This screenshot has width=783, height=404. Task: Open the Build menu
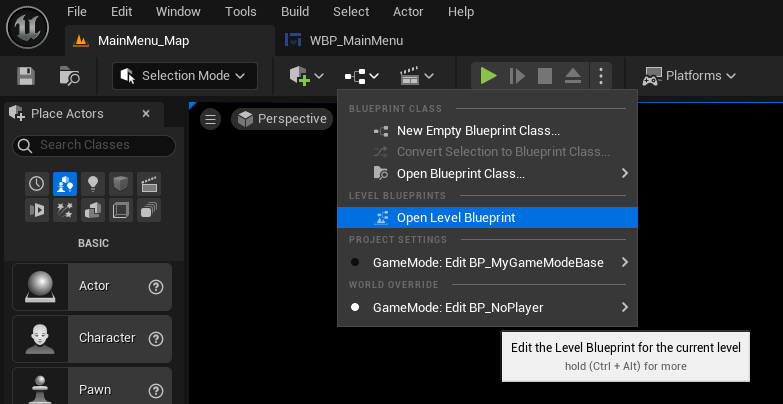point(295,11)
